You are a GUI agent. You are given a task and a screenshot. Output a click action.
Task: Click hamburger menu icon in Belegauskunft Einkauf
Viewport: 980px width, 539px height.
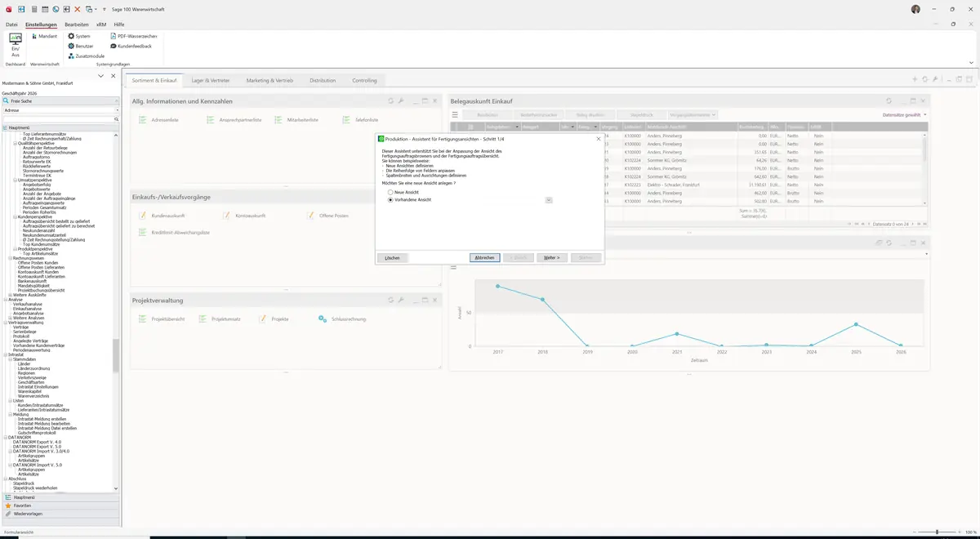point(455,115)
